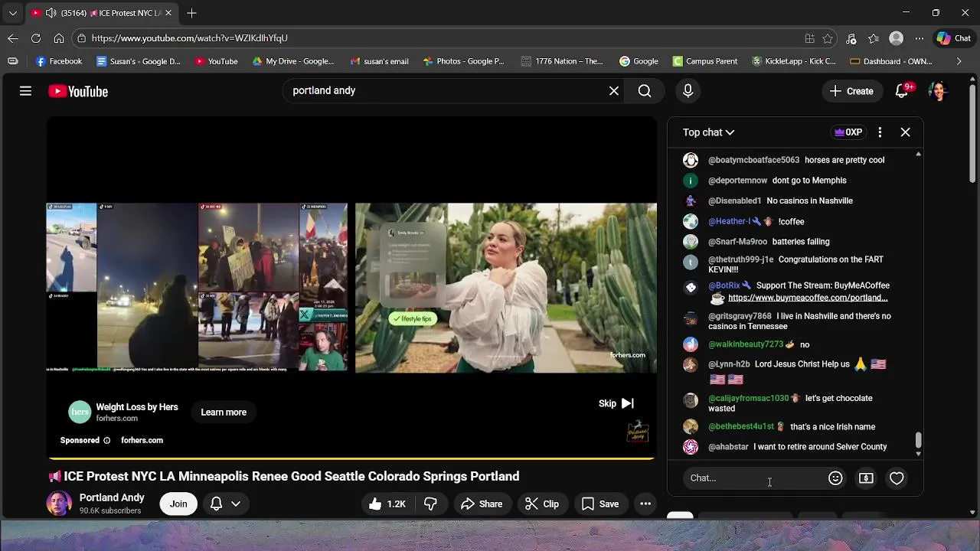Reload the page
The image size is (980, 551).
pos(36,37)
